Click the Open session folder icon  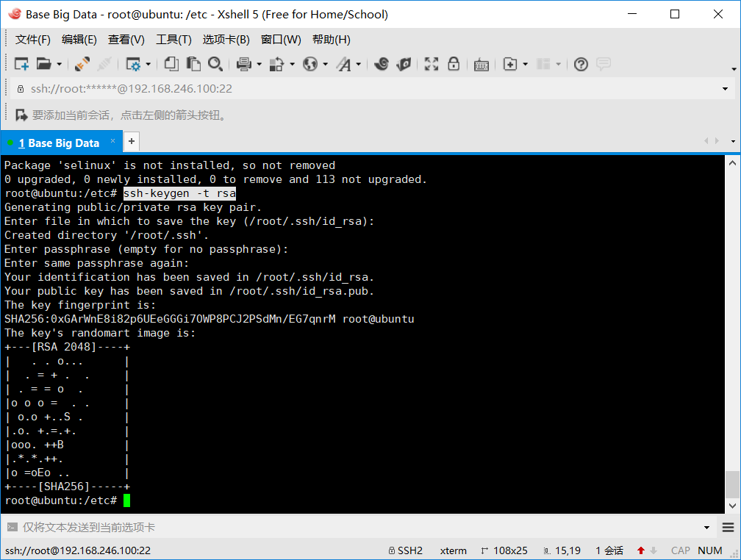coord(43,64)
